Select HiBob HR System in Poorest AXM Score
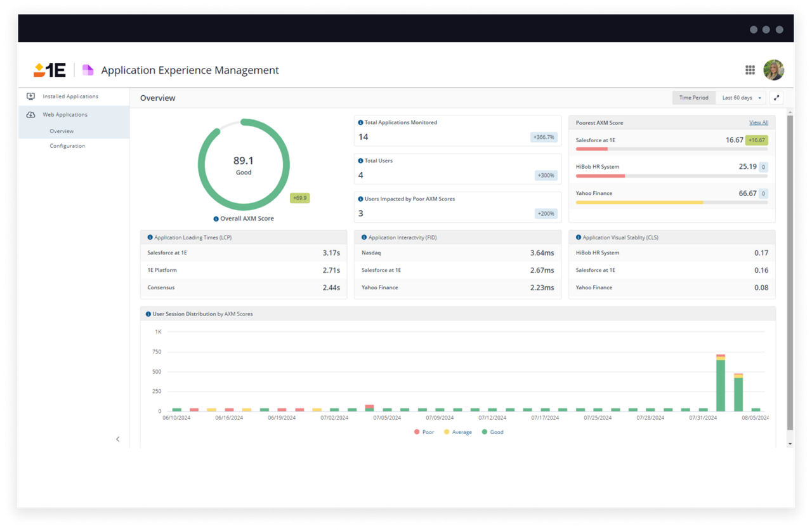812x530 pixels. (598, 167)
